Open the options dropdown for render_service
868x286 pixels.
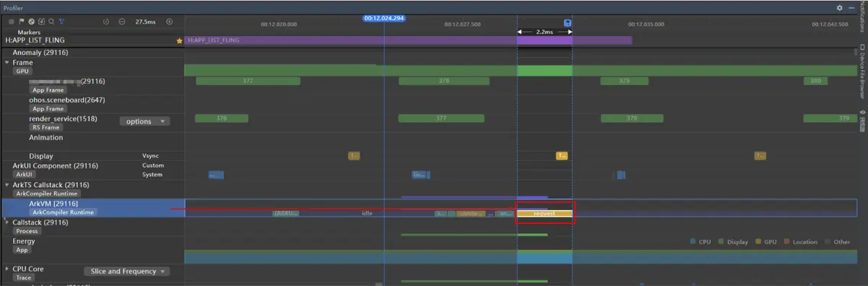click(x=145, y=121)
